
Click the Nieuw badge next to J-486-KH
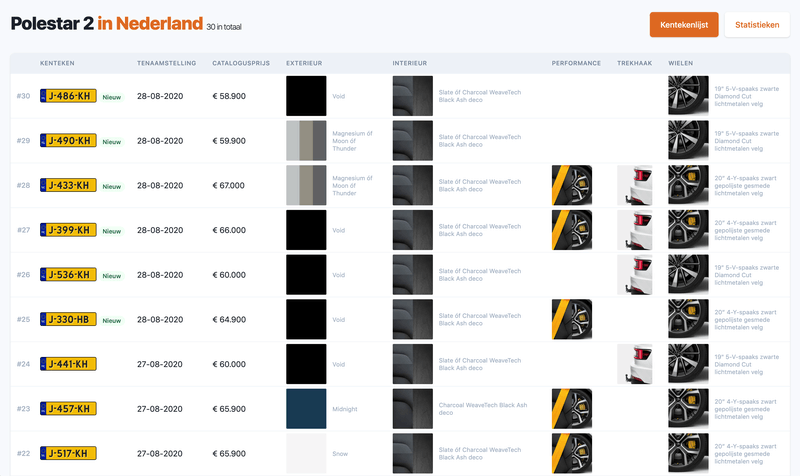click(x=112, y=97)
